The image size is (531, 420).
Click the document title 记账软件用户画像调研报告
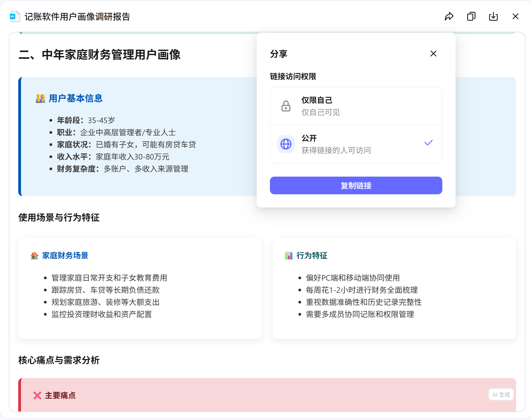pyautogui.click(x=78, y=17)
